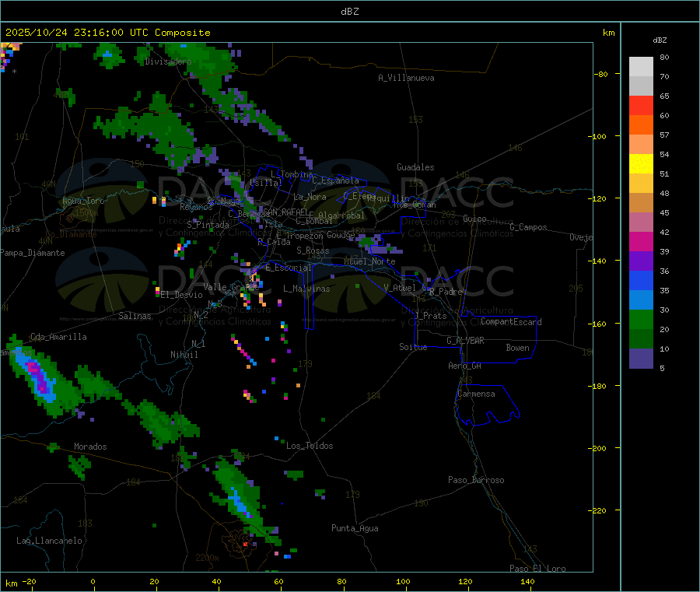This screenshot has width=700, height=592.
Task: Click the Valle_Grande map label
Action: (232, 287)
